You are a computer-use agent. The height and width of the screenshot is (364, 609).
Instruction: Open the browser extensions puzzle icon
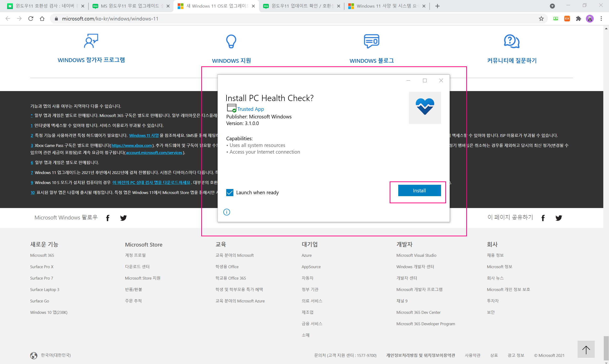(x=578, y=19)
